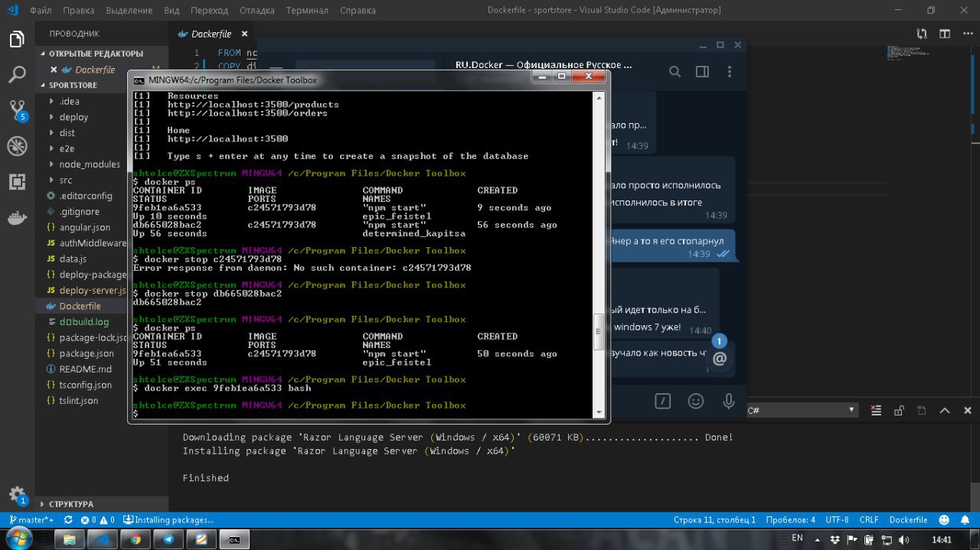Open the Файл menu
Viewport: 980px width, 550px height.
[41, 10]
